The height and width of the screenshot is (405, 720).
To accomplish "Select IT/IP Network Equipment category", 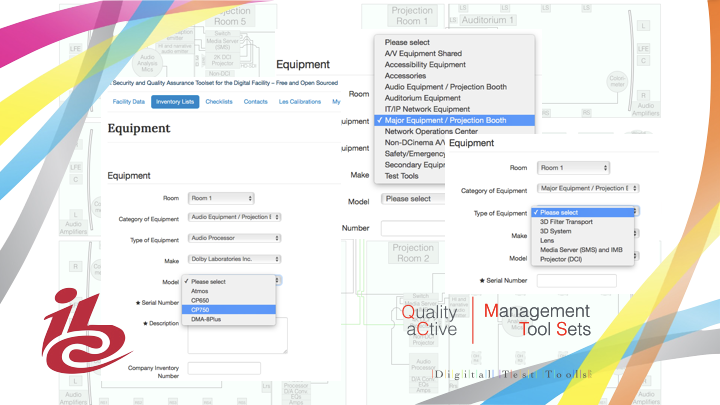I will click(455, 109).
